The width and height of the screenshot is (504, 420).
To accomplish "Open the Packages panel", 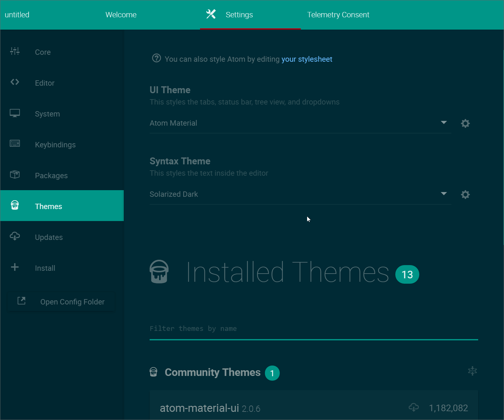I will pos(62,175).
